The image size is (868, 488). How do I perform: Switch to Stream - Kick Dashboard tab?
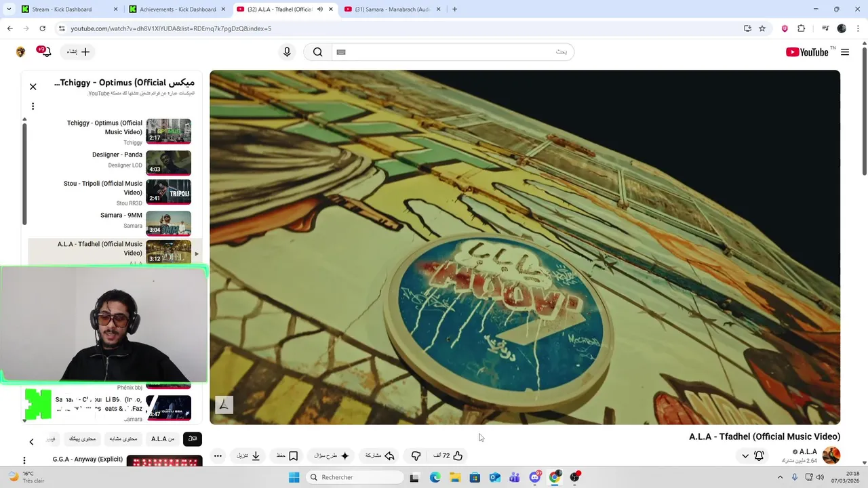tap(70, 9)
